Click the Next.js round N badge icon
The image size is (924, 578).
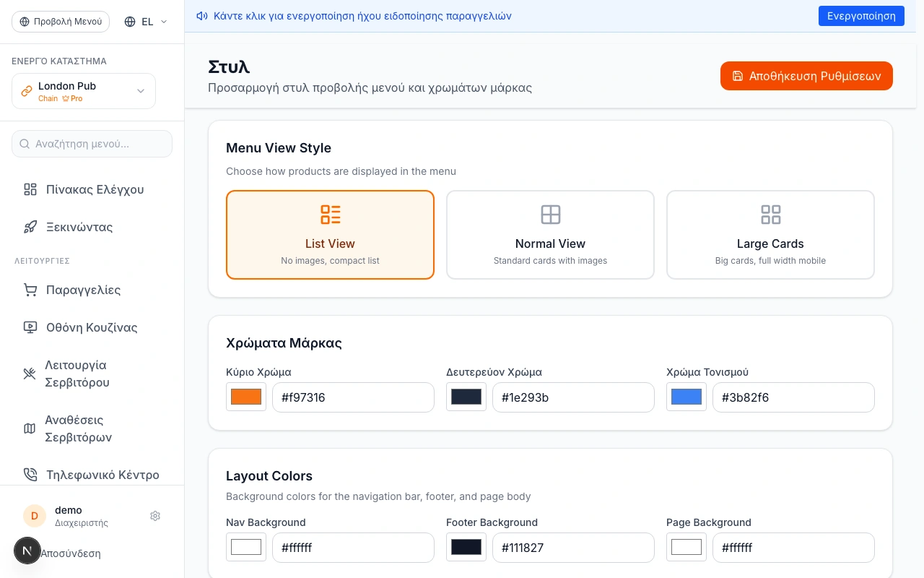point(27,551)
